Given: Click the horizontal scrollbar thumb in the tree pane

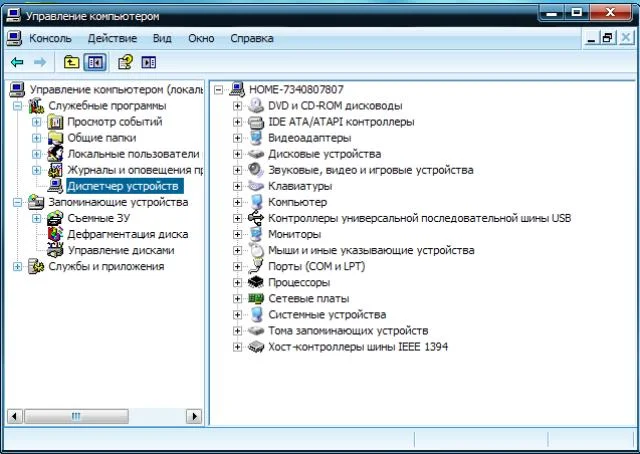Looking at the screenshot, I should (76, 416).
